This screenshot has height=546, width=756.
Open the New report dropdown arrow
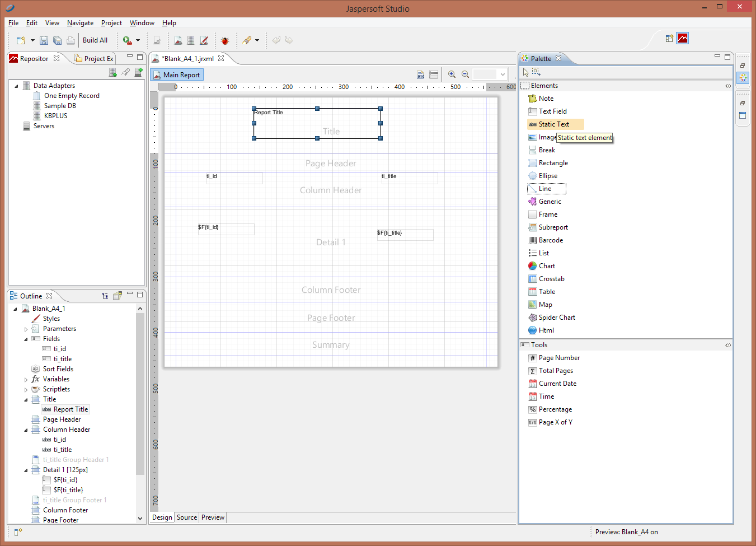tap(32, 40)
